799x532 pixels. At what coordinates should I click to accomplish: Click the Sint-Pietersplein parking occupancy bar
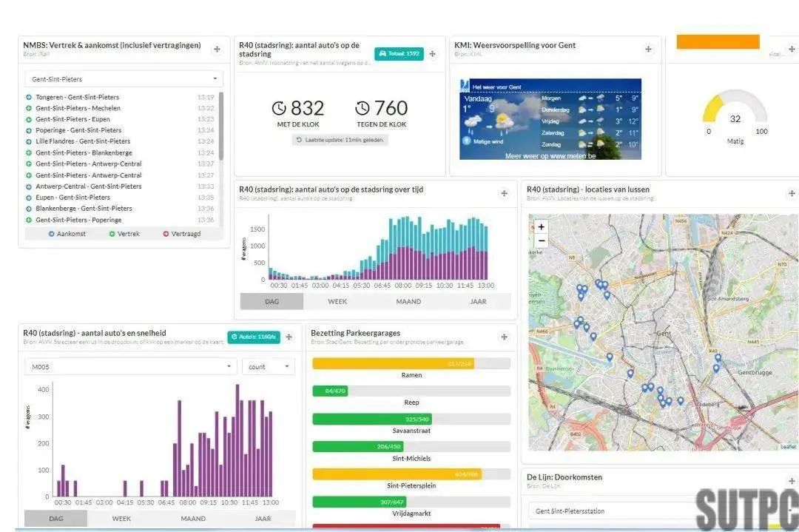click(x=411, y=474)
